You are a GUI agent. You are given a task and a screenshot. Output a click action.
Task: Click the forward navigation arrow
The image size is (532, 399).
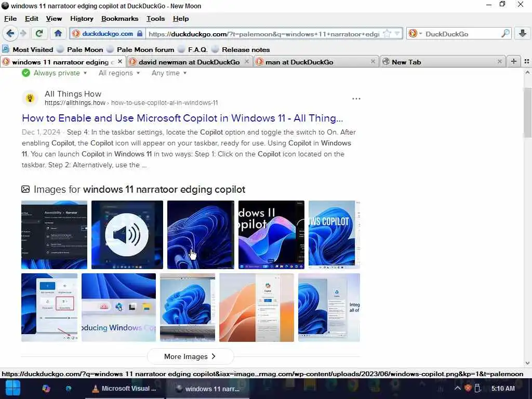pyautogui.click(x=23, y=34)
